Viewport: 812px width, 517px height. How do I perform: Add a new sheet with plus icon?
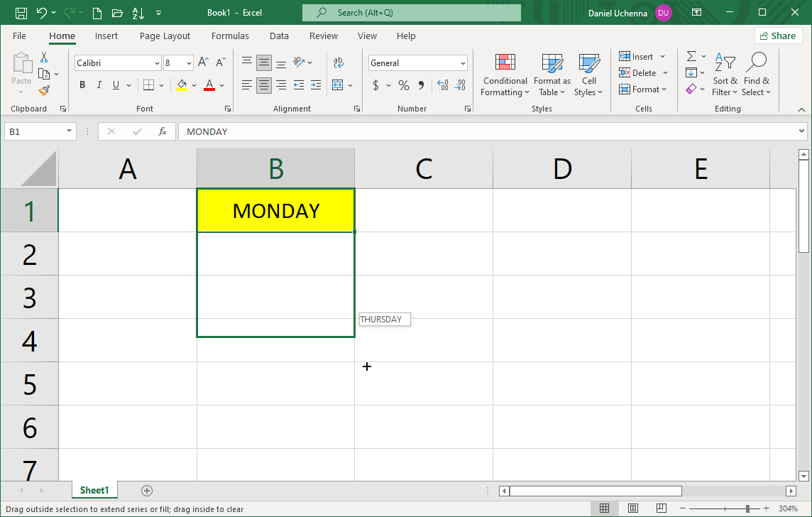[147, 491]
